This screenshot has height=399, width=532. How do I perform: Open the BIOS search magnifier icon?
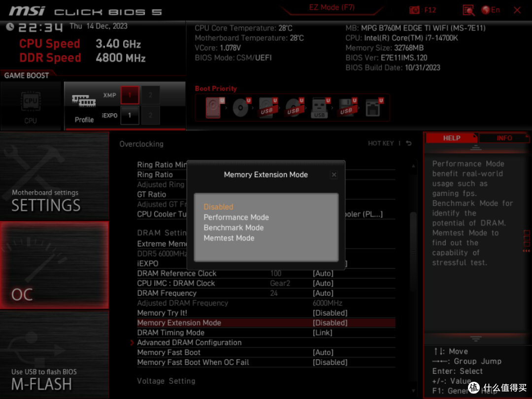point(468,10)
